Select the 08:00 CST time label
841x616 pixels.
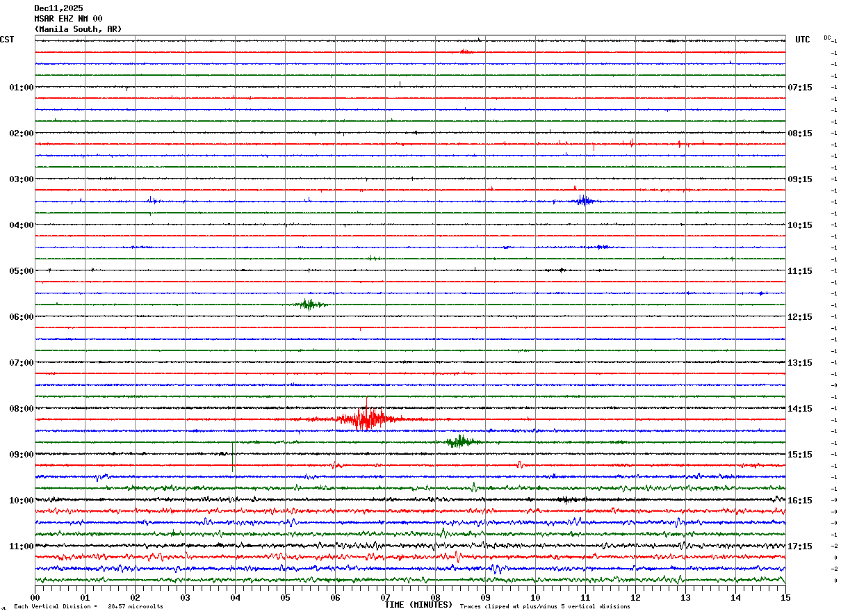(21, 408)
